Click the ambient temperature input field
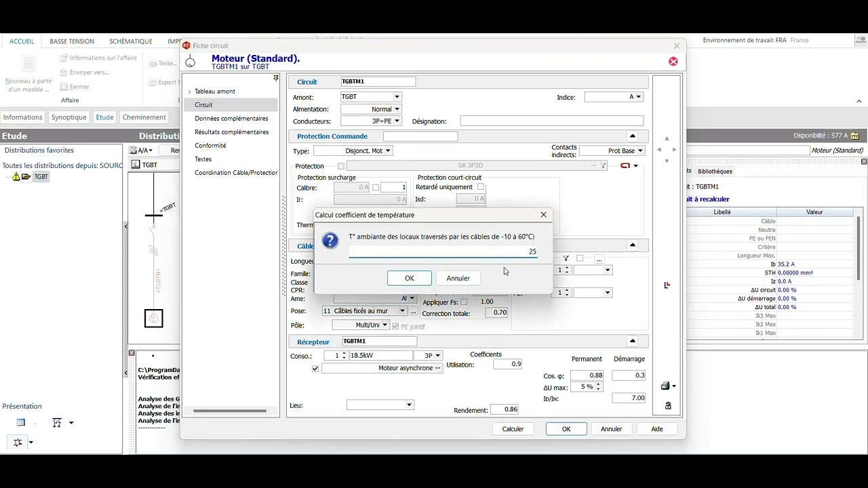The image size is (868, 488). point(443,251)
